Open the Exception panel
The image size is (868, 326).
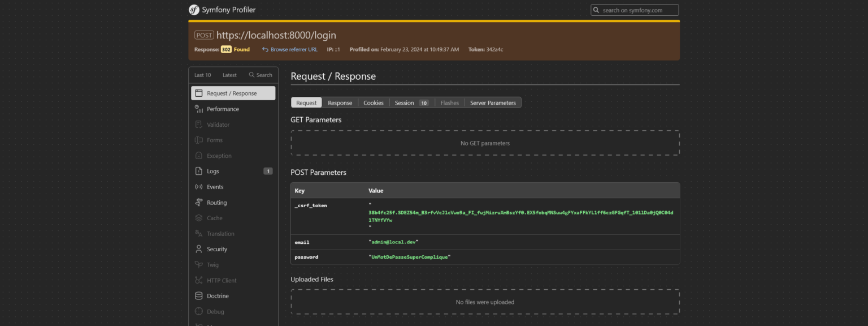click(219, 156)
